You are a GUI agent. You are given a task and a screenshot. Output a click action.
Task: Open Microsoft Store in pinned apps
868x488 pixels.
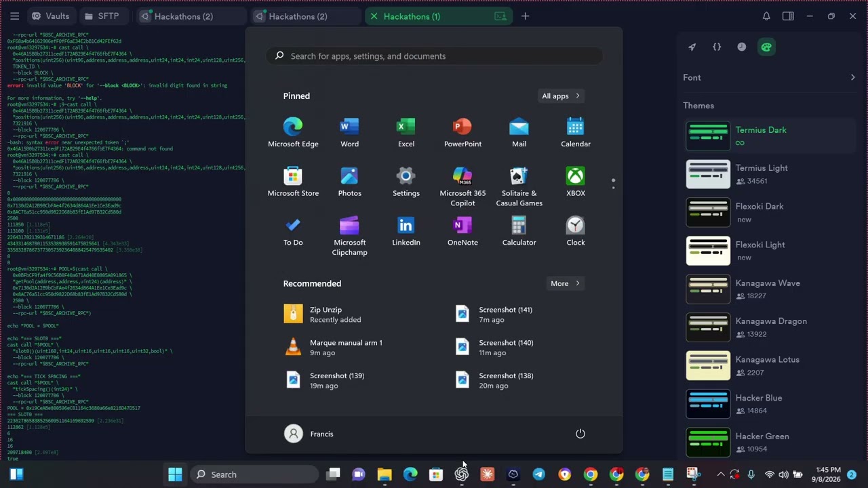pyautogui.click(x=293, y=182)
